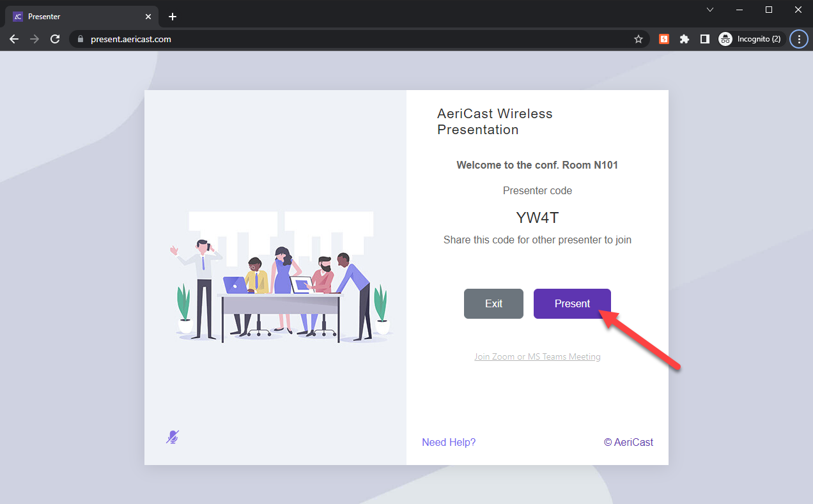The image size is (813, 504).
Task: Click the team meeting illustration
Action: pos(281,277)
